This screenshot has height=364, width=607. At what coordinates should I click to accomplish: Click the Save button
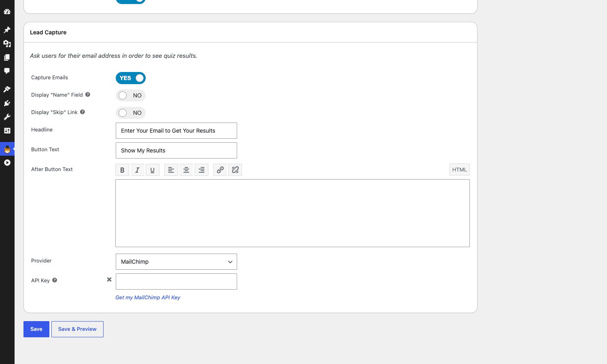tap(36, 329)
